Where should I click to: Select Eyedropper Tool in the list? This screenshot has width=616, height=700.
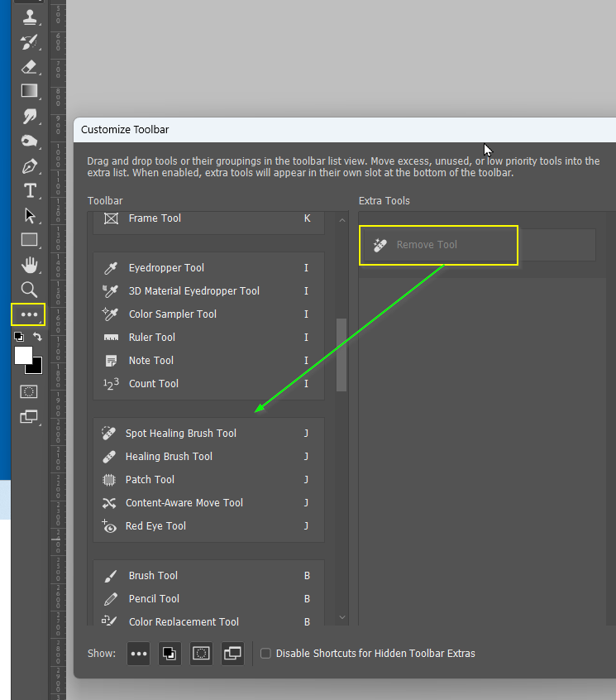click(208, 268)
